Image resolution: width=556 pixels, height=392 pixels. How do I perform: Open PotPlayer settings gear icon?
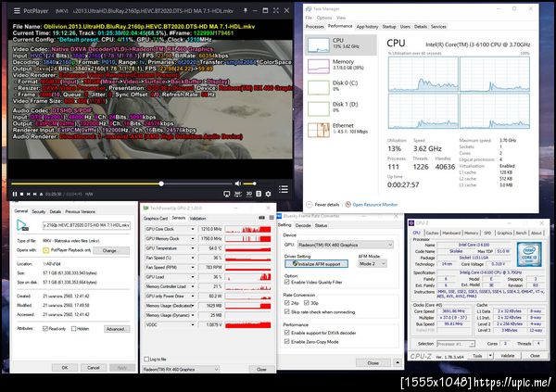click(269, 194)
